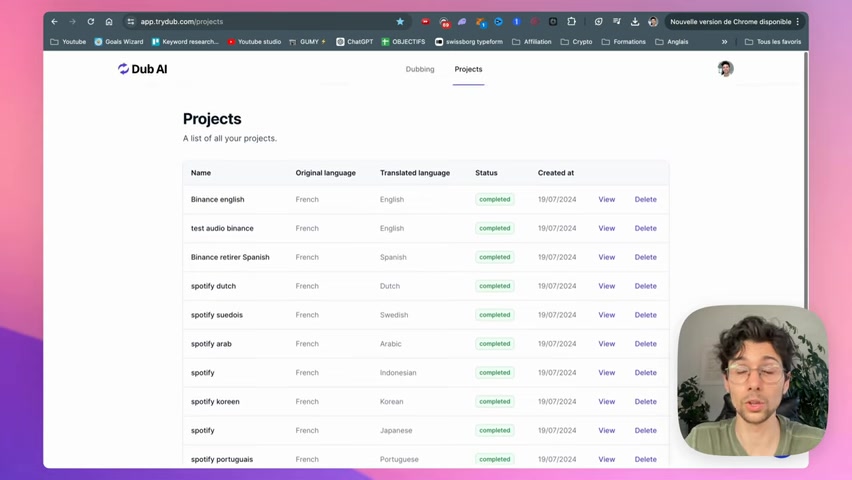Delete the spotify koreen project
The width and height of the screenshot is (852, 480).
coord(646,402)
